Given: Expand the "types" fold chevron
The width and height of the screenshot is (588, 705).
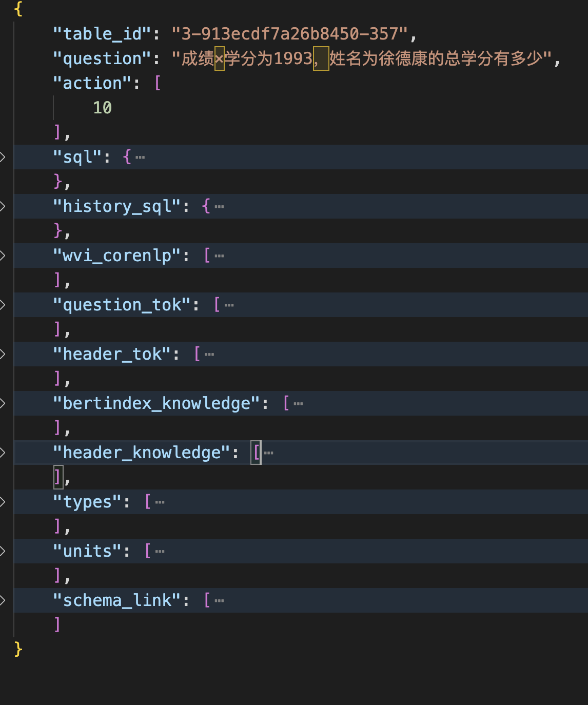Looking at the screenshot, I should (3, 502).
